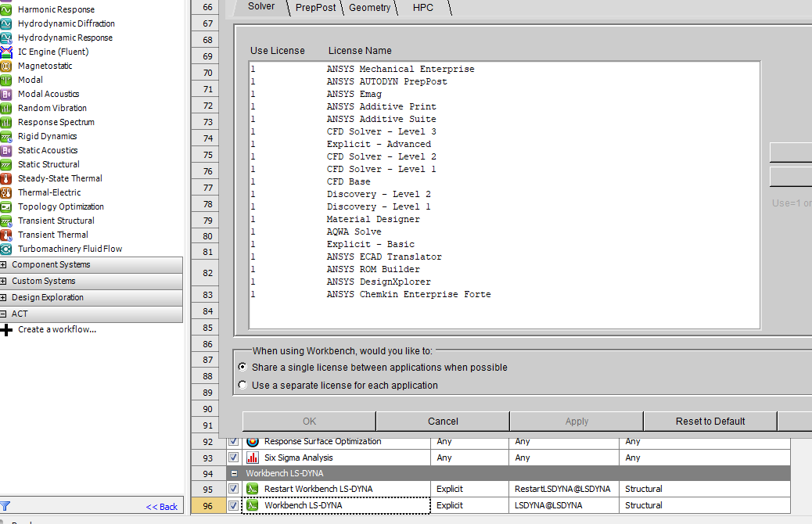Click the plus icon beside Create a workflow
This screenshot has height=524, width=812.
click(5, 330)
